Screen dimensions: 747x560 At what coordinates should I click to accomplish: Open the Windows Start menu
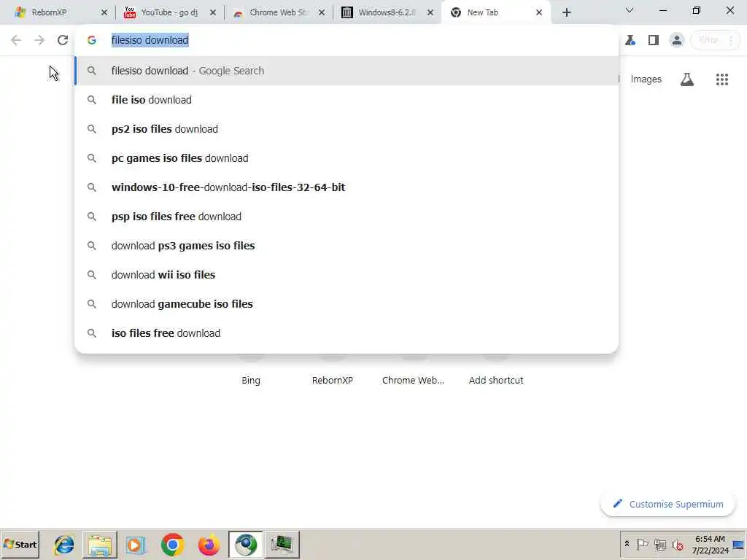tap(20, 544)
